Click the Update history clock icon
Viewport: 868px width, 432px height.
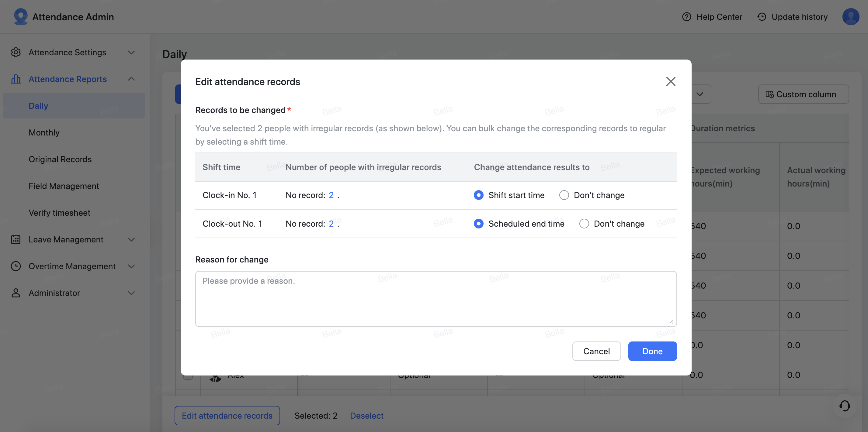click(x=762, y=17)
